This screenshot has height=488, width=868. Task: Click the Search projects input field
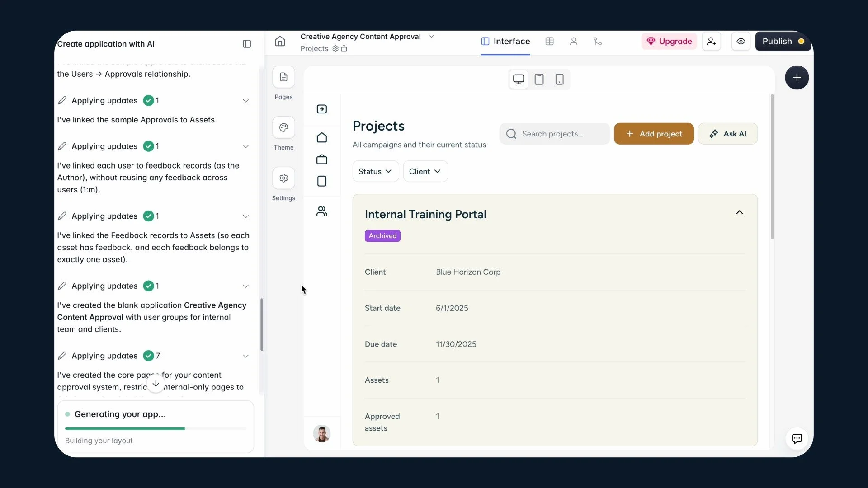pyautogui.click(x=555, y=134)
